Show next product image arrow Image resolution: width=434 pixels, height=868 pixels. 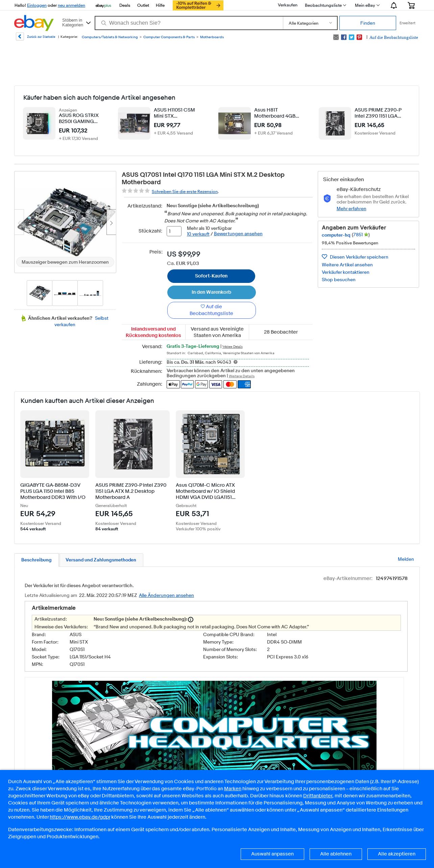[111, 222]
